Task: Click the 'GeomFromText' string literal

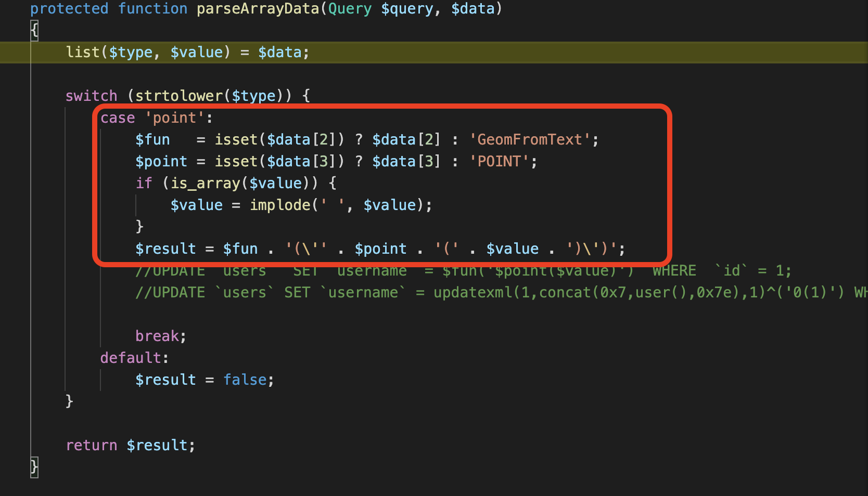Action: click(x=530, y=139)
